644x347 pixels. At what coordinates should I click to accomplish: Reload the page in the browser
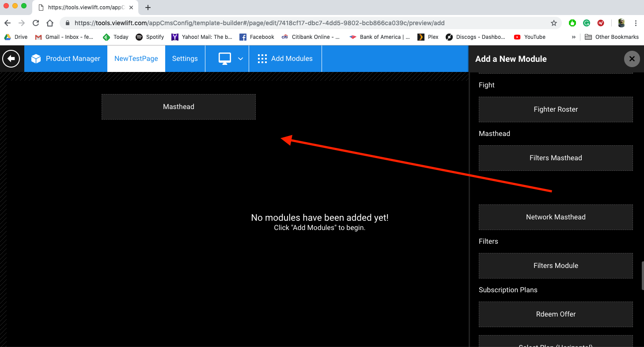pos(36,23)
